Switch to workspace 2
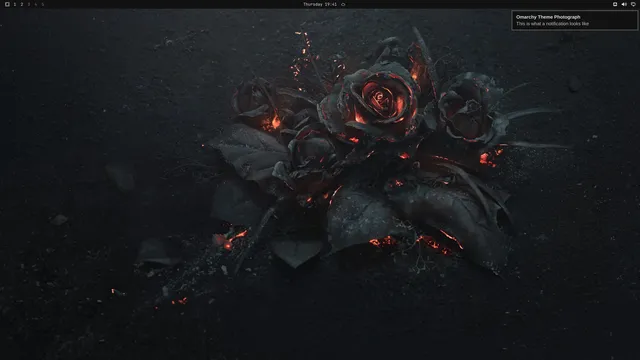The height and width of the screenshot is (360, 640). (22, 4)
